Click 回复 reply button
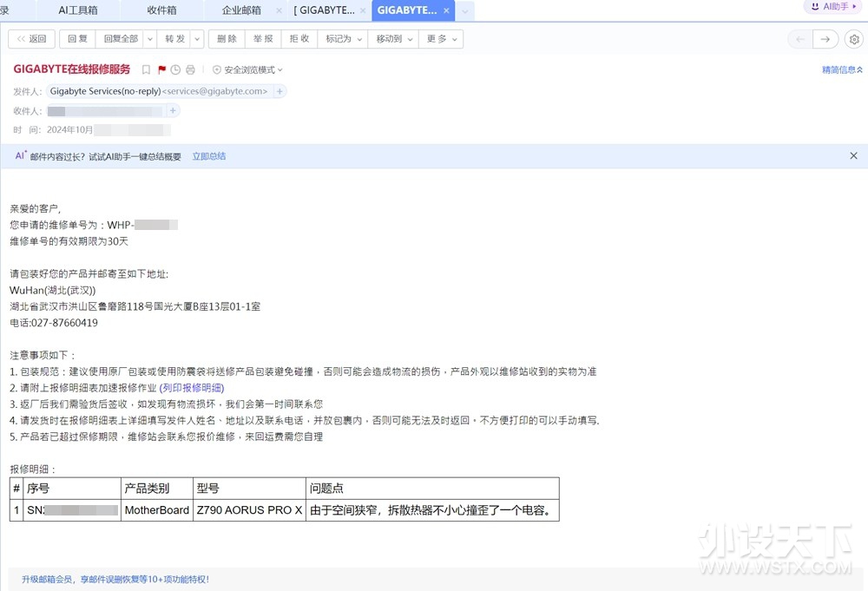Viewport: 868px width, 591px height. (x=77, y=39)
